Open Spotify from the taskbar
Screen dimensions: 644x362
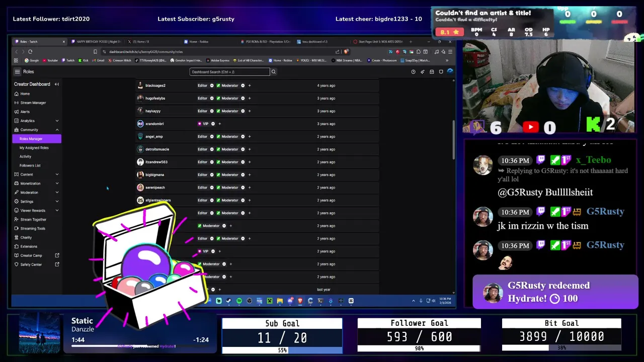(239, 301)
